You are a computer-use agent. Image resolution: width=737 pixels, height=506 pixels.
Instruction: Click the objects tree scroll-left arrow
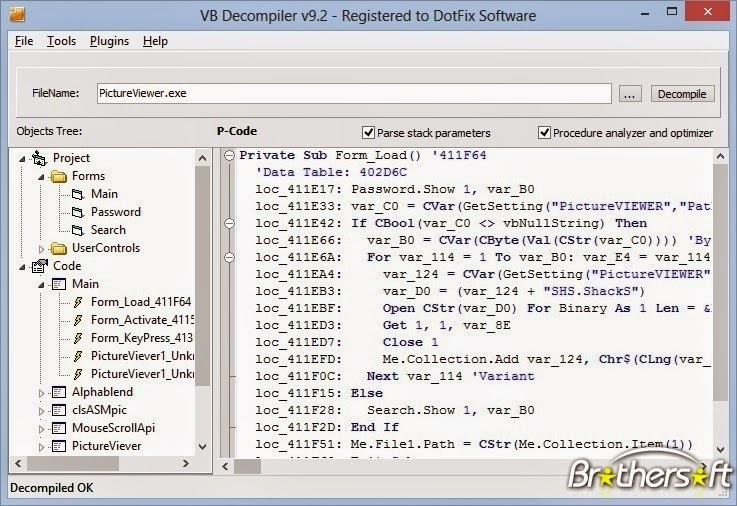coord(18,464)
